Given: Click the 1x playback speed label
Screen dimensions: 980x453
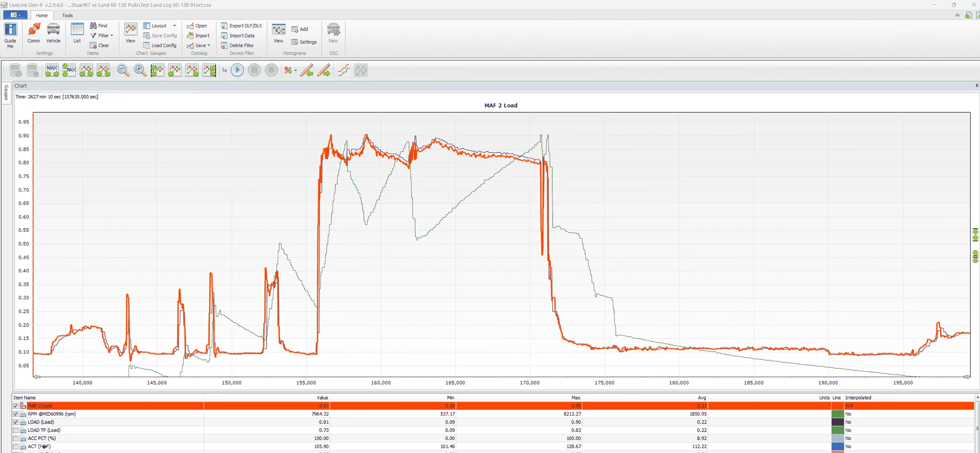Looking at the screenshot, I should 224,70.
